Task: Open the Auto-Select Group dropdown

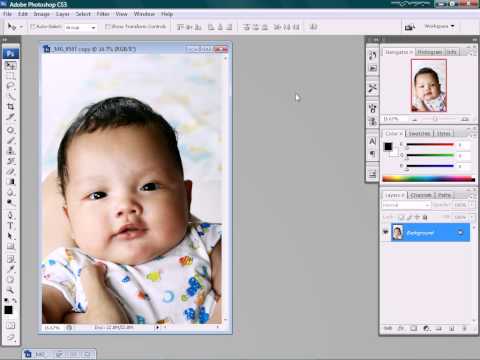Action: pyautogui.click(x=94, y=27)
